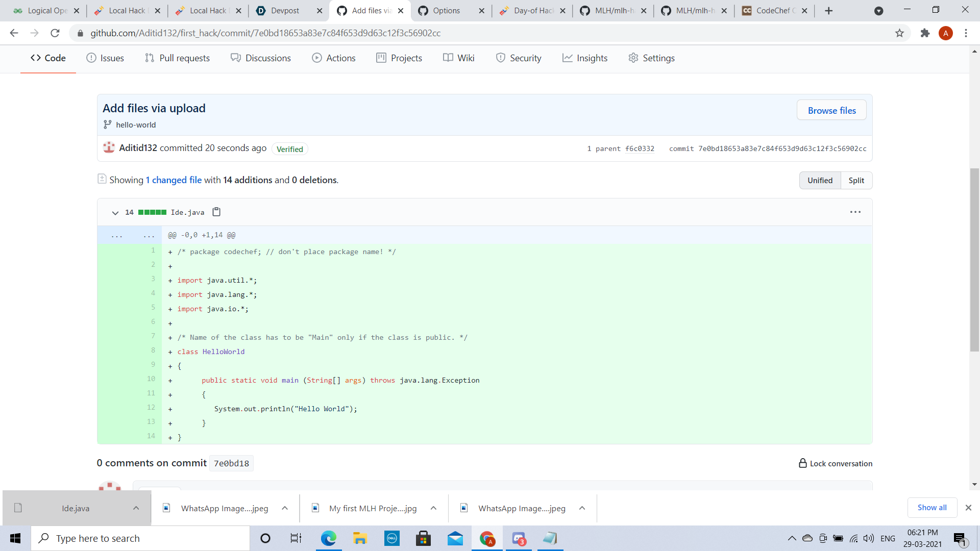Click the Windows search box

coord(140,538)
